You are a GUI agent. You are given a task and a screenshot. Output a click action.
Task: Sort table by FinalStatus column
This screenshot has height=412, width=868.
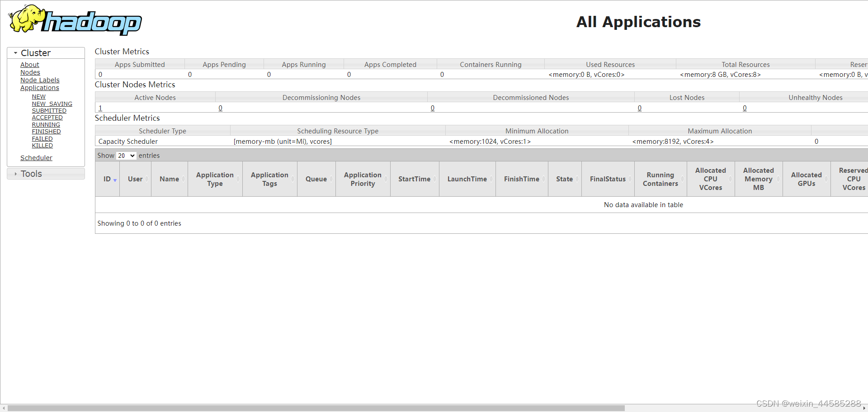[x=608, y=179]
